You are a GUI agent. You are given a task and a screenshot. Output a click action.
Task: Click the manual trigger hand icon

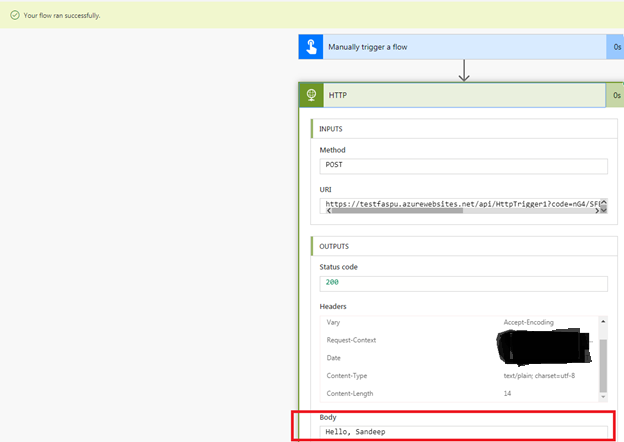click(x=311, y=47)
